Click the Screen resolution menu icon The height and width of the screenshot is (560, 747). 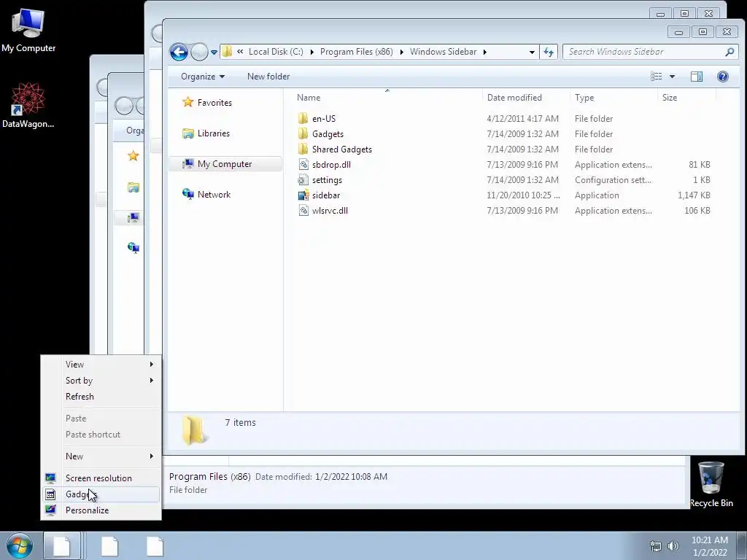(50, 478)
